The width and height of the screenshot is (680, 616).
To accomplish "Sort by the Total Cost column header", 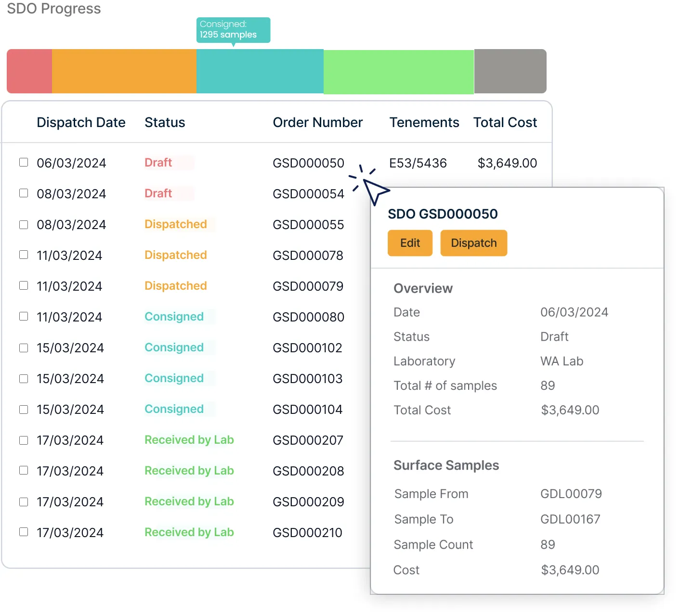I will (505, 122).
